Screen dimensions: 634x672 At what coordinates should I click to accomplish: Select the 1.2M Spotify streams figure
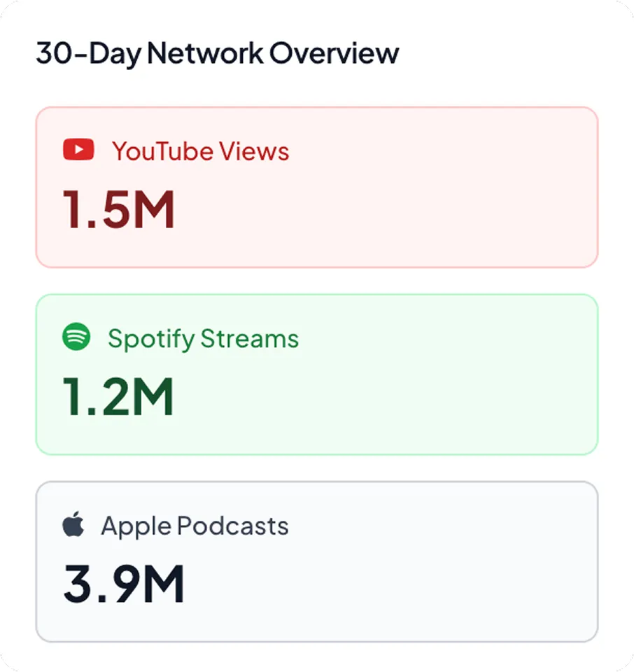point(117,395)
